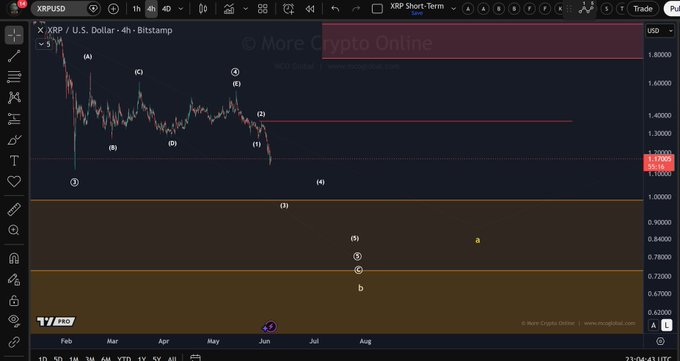Image resolution: width=680 pixels, height=361 pixels.
Task: Open the favorites heart icon menu
Action: point(14,181)
